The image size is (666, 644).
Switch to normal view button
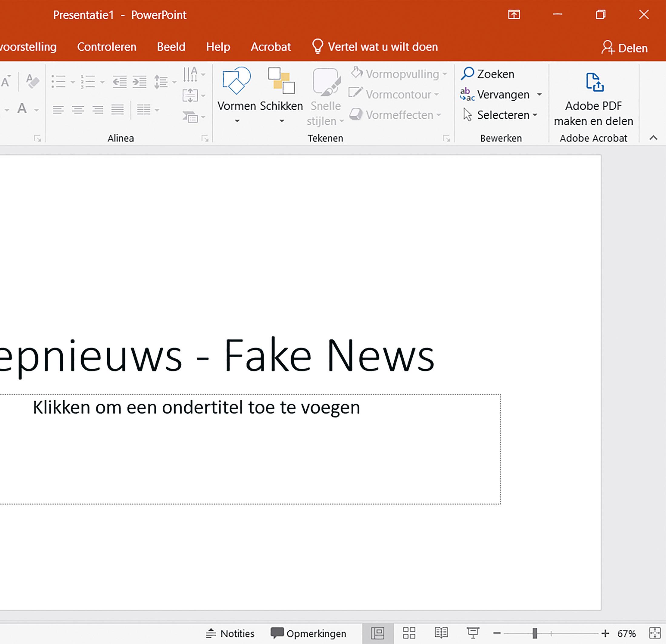click(378, 633)
